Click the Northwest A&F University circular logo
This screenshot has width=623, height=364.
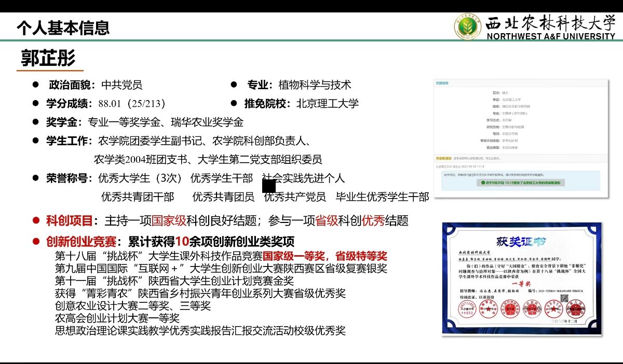point(468,25)
